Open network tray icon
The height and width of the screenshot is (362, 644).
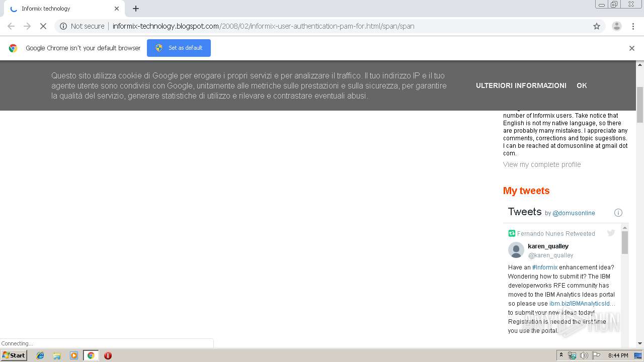(x=572, y=355)
